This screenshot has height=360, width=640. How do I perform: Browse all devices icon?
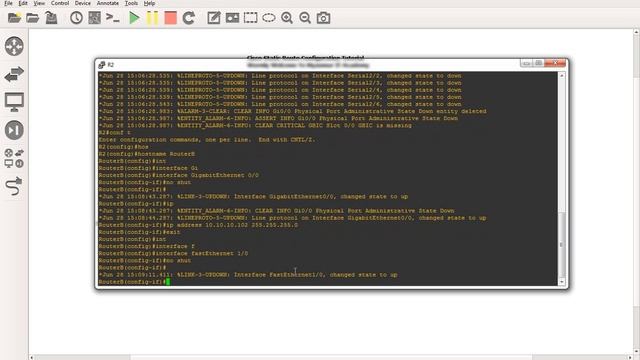14,158
